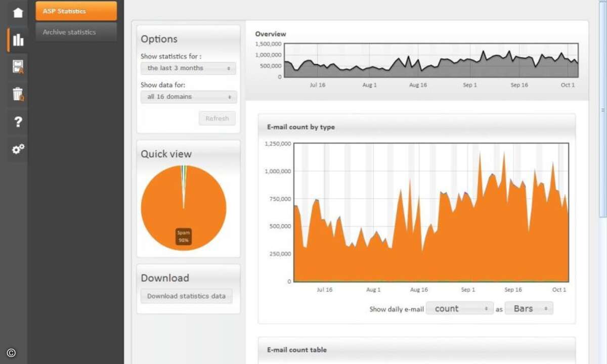
Task: Open the Statistics bar chart icon
Action: pos(18,40)
